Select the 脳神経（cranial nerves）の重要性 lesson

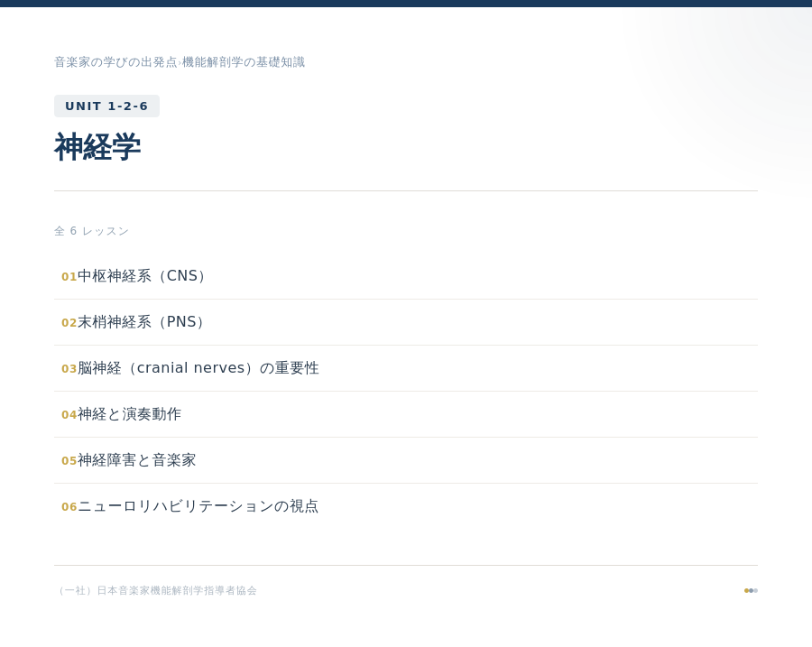pyautogui.click(x=198, y=368)
